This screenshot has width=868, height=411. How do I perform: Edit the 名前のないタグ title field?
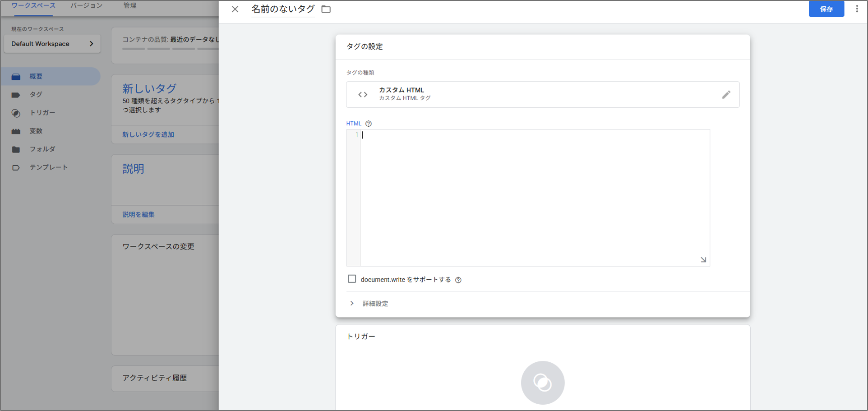pos(282,9)
